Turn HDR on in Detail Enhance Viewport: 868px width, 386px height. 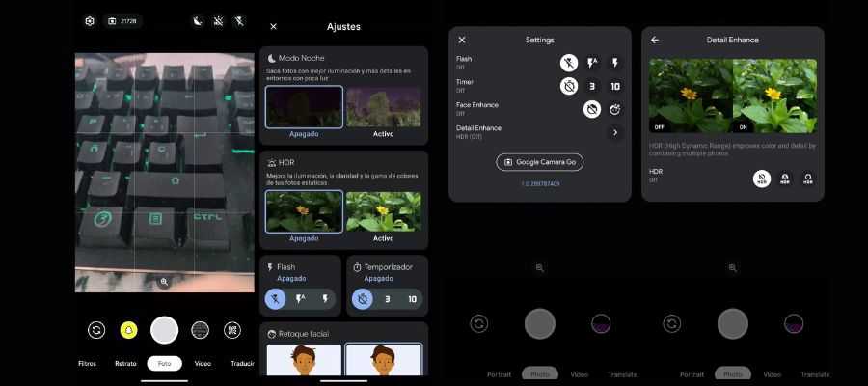coord(807,179)
